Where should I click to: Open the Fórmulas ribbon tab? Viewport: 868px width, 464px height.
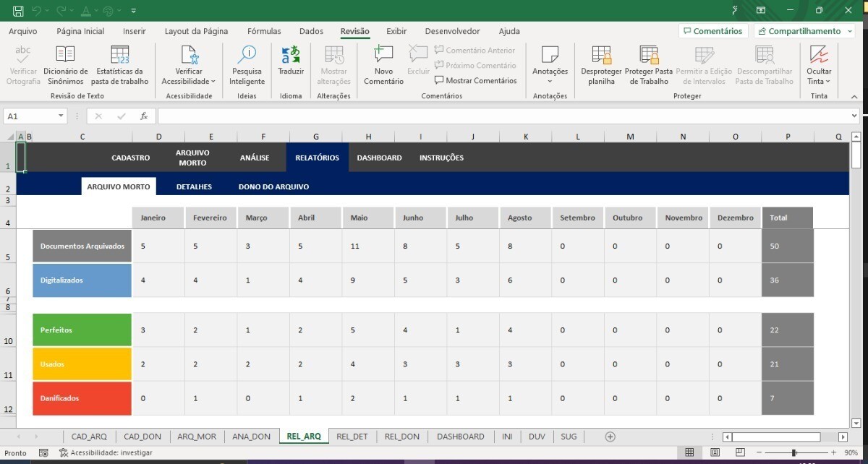264,31
